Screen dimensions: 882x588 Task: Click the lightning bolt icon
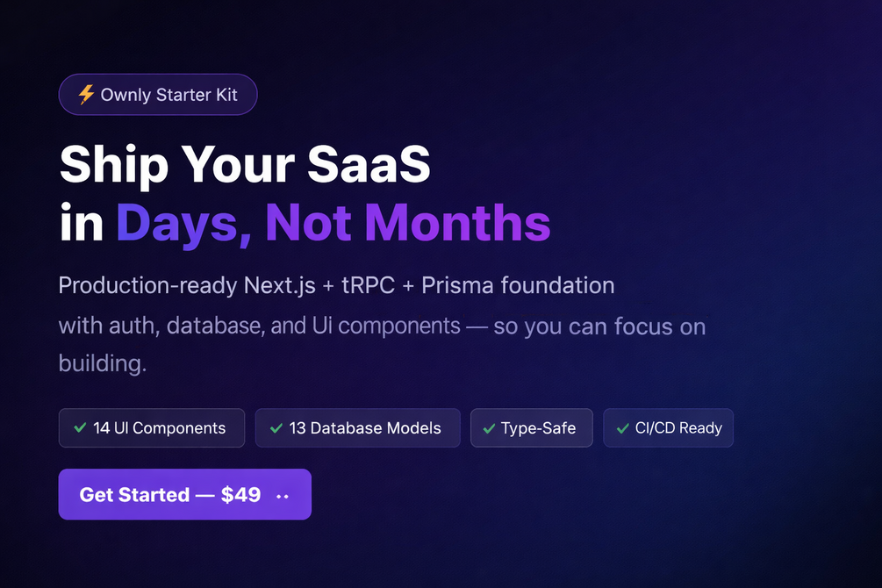[86, 95]
